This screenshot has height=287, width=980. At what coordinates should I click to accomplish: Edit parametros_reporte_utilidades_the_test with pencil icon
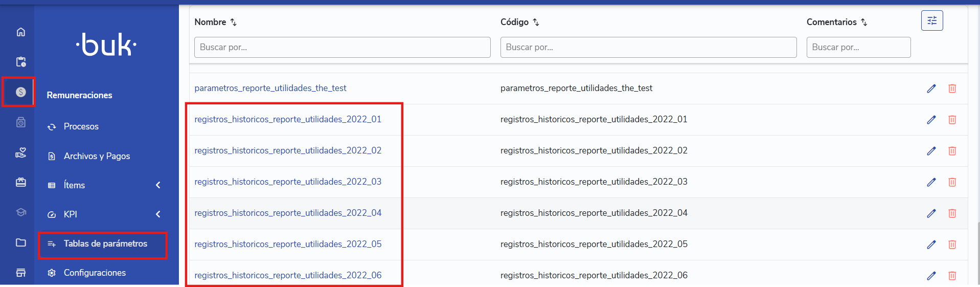[x=931, y=89]
